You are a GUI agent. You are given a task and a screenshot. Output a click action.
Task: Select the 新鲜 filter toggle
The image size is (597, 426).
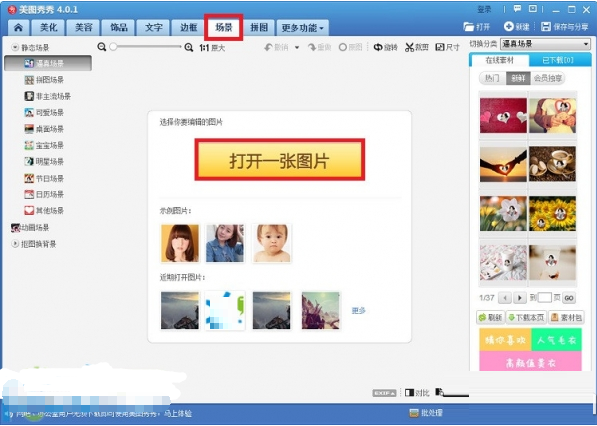click(518, 78)
